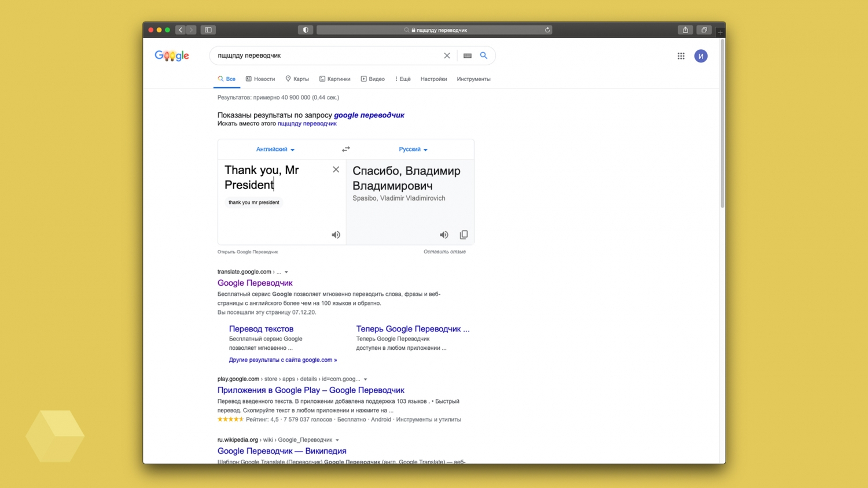Click transliteration "Spasibo, Vladimir Vladimirovich"

click(399, 198)
